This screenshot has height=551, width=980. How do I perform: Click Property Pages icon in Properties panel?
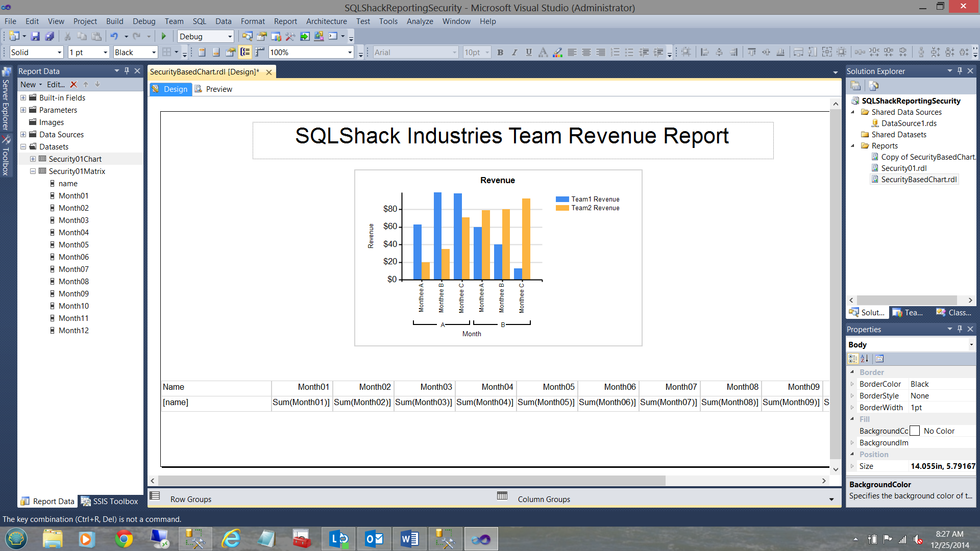[879, 359]
